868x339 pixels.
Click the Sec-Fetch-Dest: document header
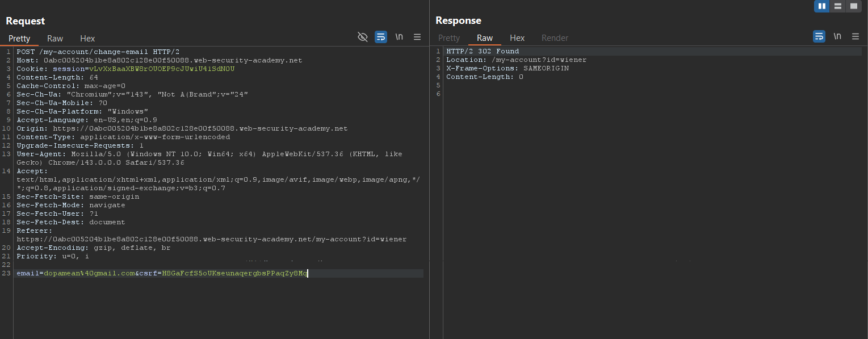[71, 222]
